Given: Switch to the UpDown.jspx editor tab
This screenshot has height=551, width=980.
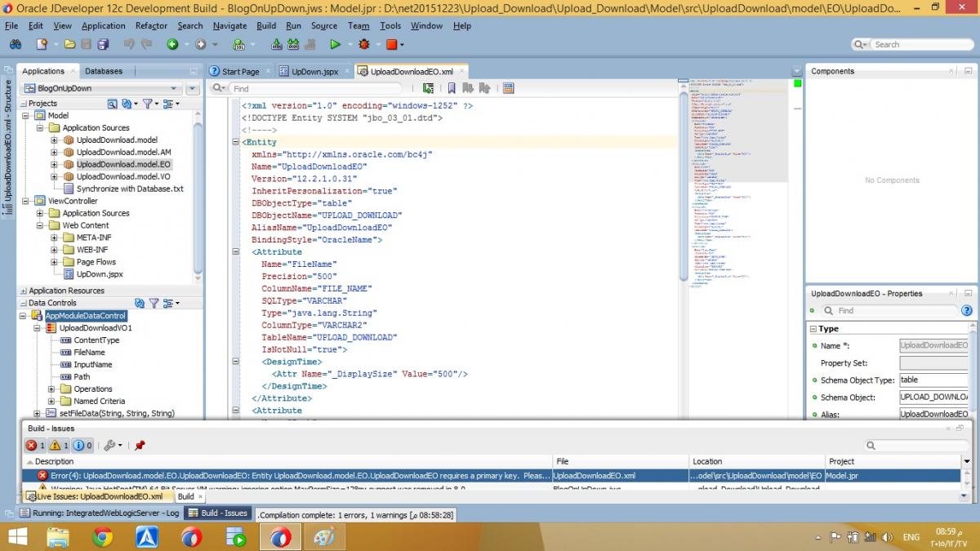Looking at the screenshot, I should tap(314, 72).
